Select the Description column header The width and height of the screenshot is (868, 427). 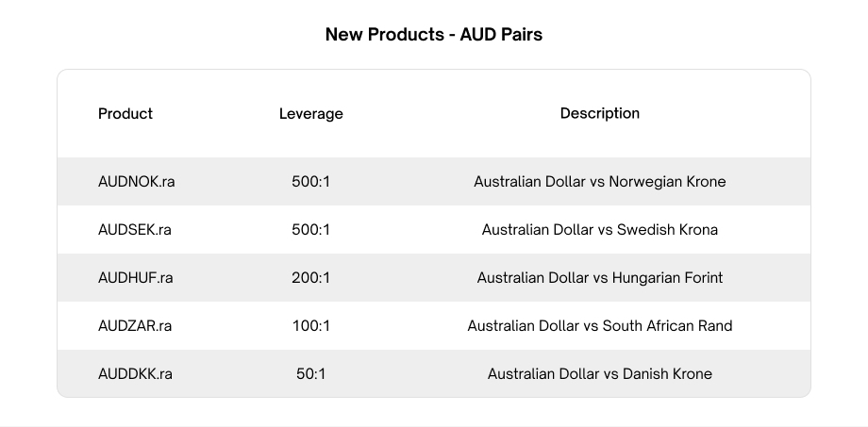599,113
